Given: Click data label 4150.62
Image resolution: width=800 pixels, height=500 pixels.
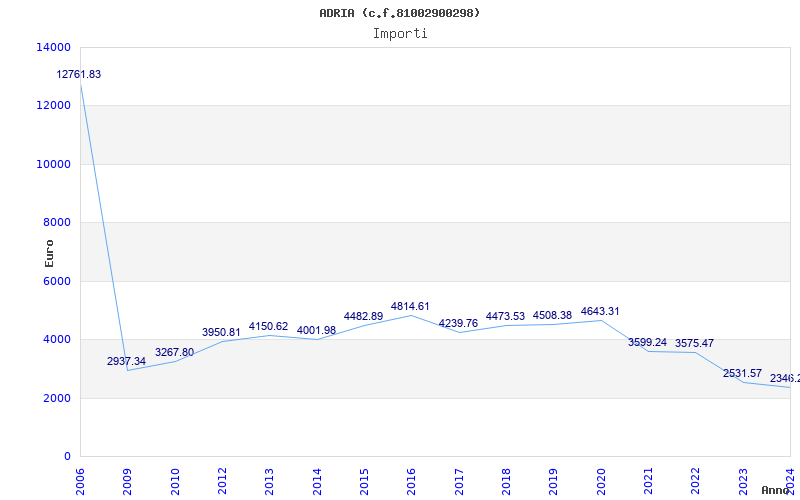Looking at the screenshot, I should click(268, 327).
